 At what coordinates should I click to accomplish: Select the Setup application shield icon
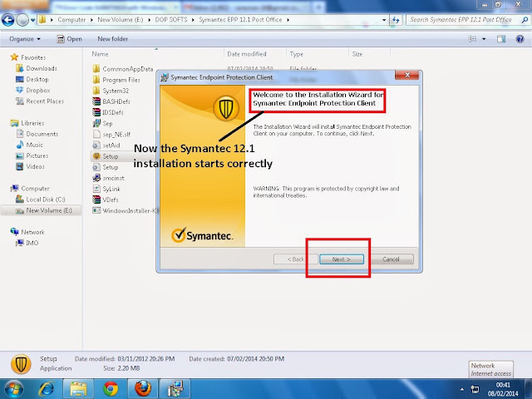(96, 156)
